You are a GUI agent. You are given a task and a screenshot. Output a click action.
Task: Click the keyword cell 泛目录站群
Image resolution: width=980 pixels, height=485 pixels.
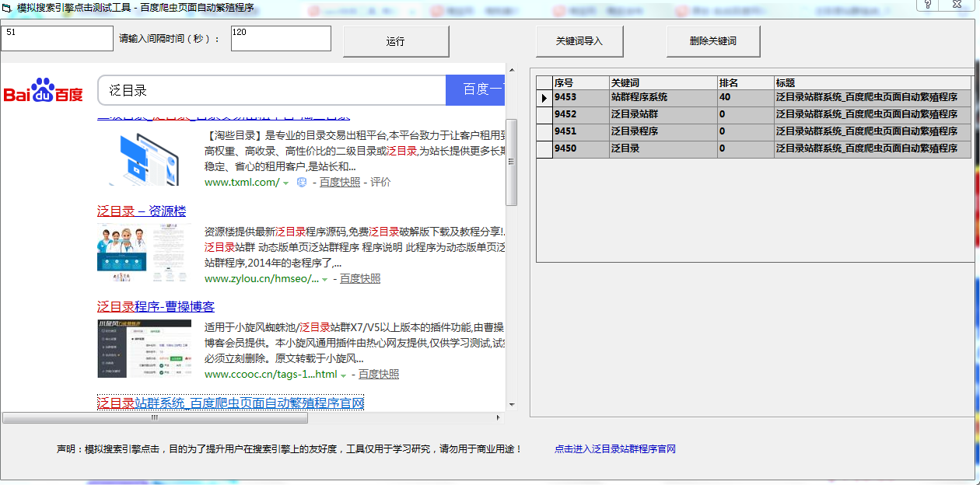point(663,115)
